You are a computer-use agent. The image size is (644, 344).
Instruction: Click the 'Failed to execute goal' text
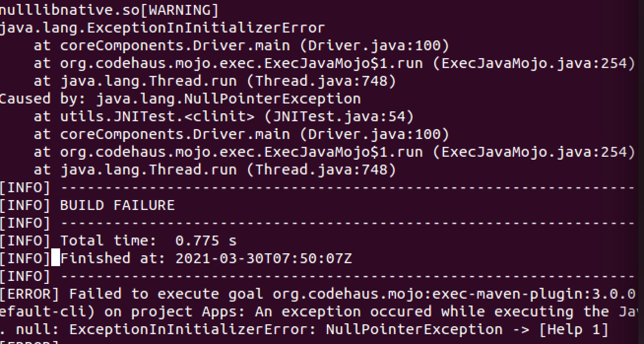(x=166, y=294)
